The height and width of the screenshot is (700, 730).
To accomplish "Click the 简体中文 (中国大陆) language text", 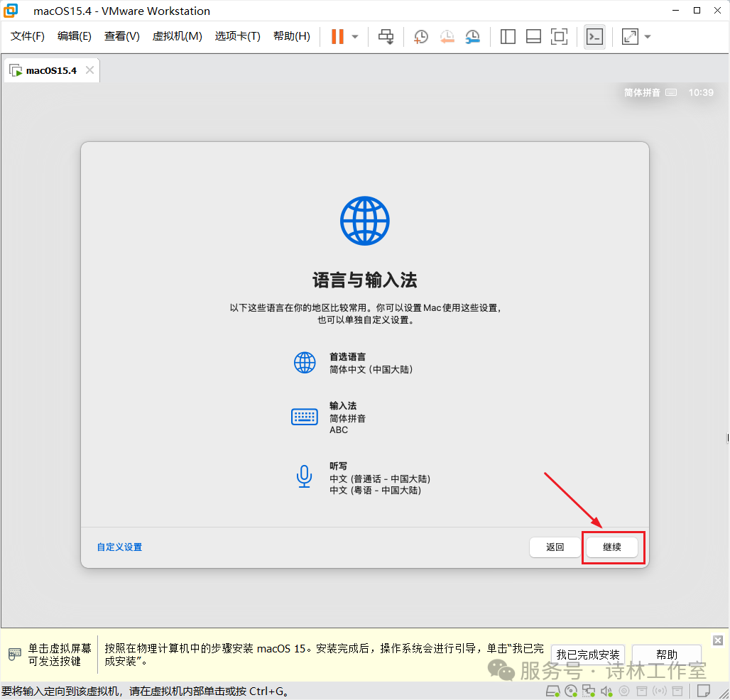I will pos(371,370).
